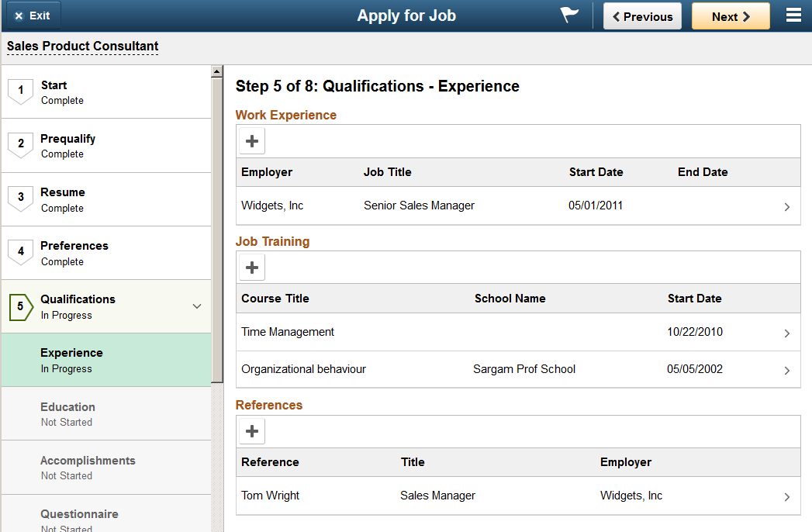This screenshot has height=532, width=812.
Task: Add a new Job Training entry
Action: point(252,268)
